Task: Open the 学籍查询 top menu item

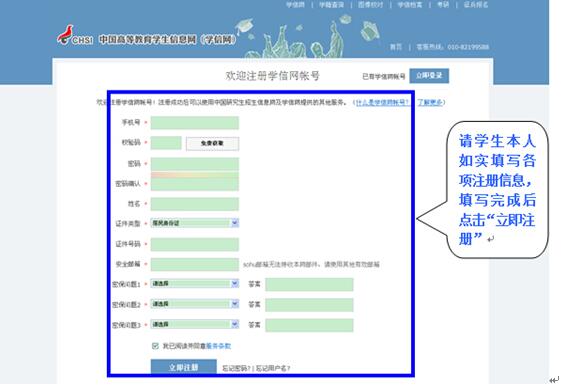Action: 331,5
